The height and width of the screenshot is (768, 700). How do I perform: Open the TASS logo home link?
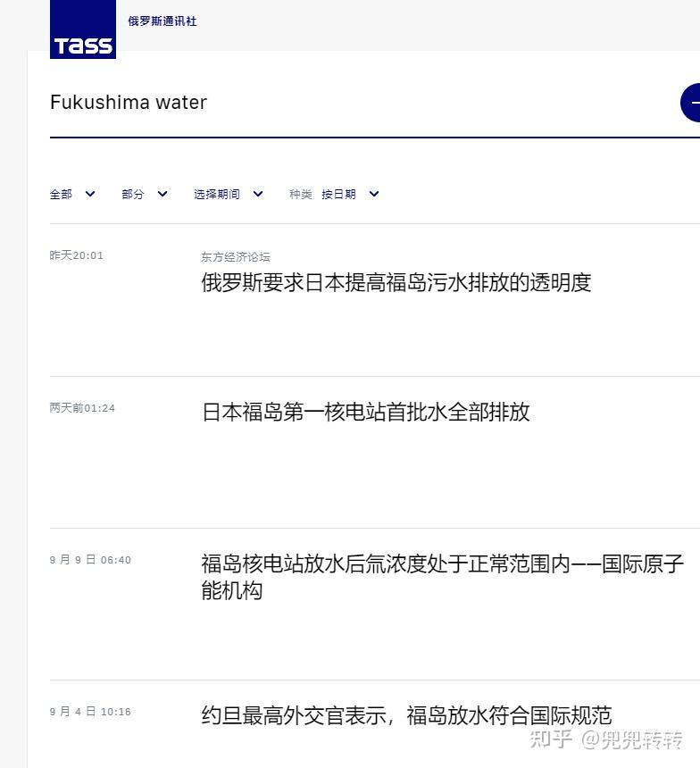pos(83,29)
